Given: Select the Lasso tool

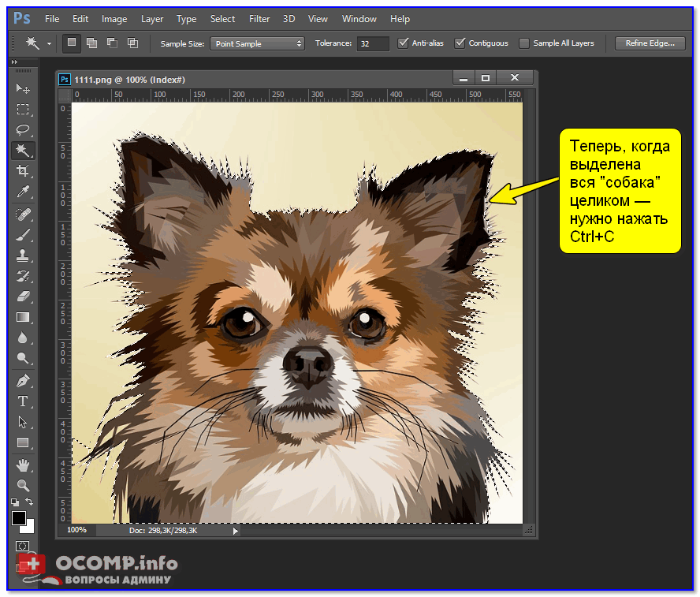Looking at the screenshot, I should coord(23,129).
